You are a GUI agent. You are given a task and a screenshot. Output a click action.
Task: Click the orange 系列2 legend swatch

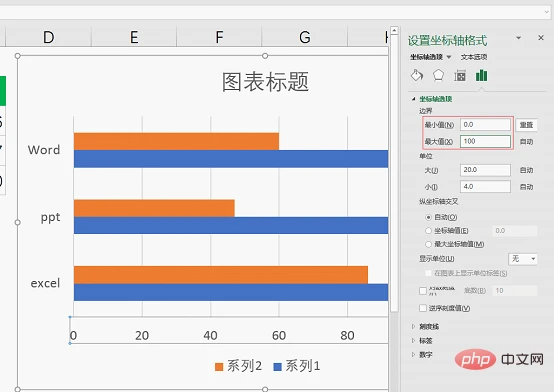click(219, 367)
